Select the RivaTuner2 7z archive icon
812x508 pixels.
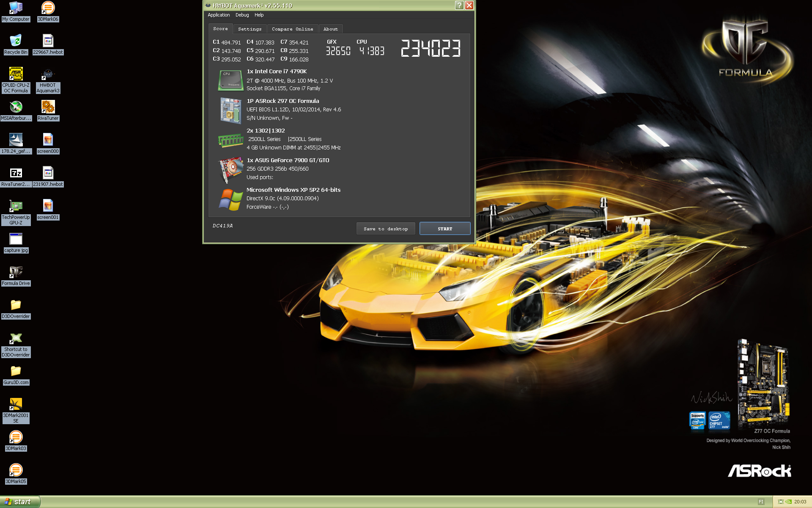click(x=16, y=177)
